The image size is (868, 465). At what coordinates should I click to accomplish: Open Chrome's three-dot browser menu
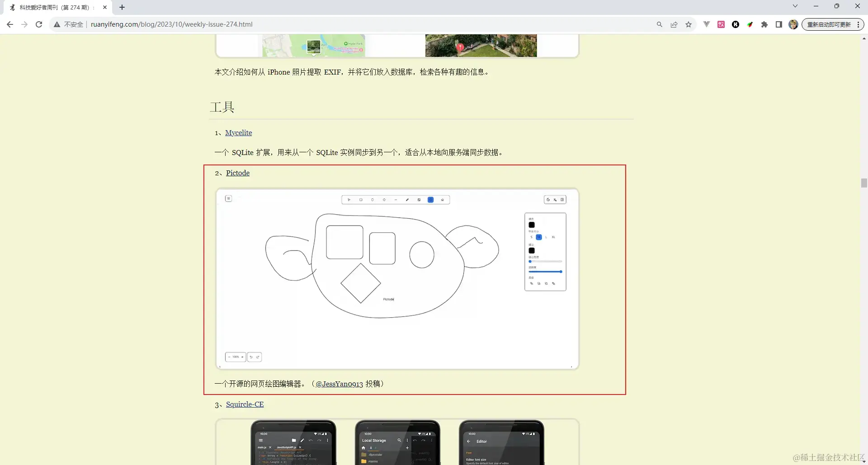(x=858, y=24)
